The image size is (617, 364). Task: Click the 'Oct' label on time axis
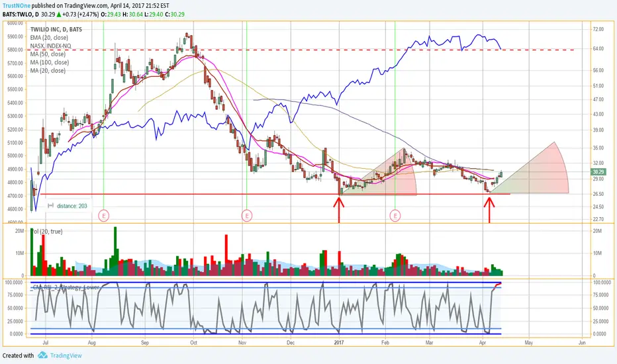pyautogui.click(x=193, y=343)
